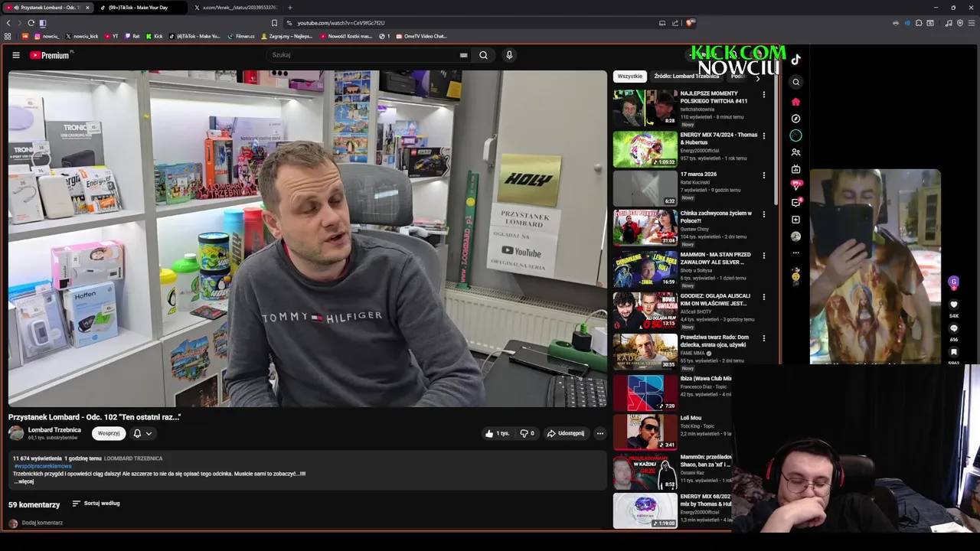Open browser extensions puzzle icon

[x=919, y=23]
